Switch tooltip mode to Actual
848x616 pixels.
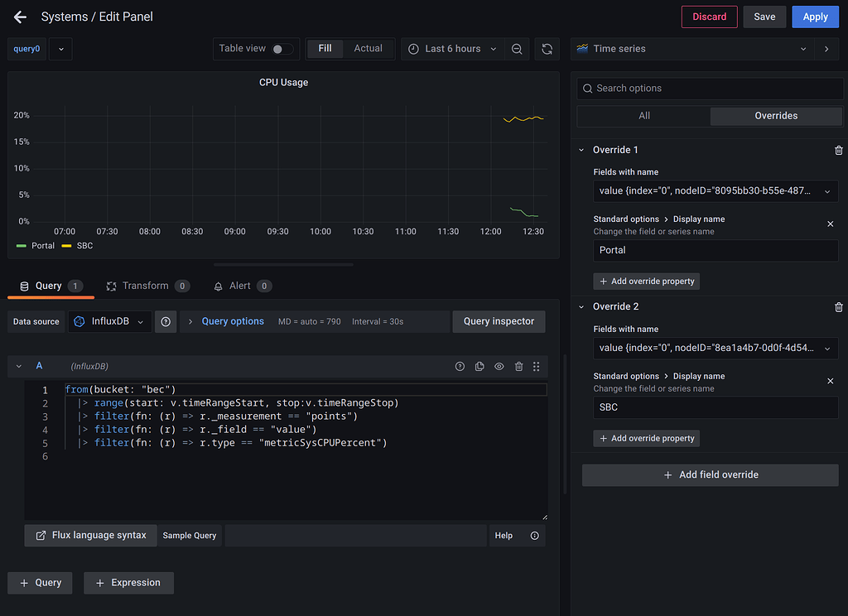(x=368, y=48)
